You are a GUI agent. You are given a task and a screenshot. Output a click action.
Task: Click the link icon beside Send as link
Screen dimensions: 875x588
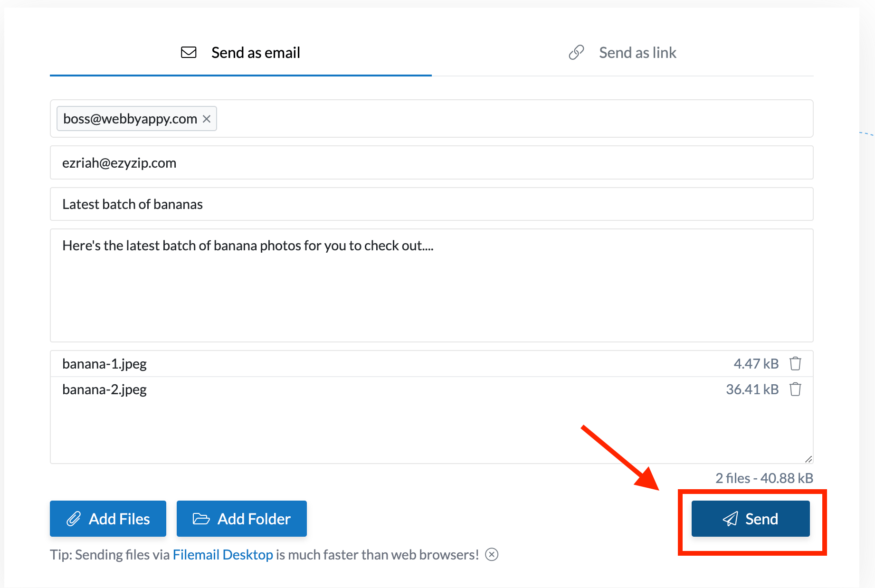pos(576,52)
